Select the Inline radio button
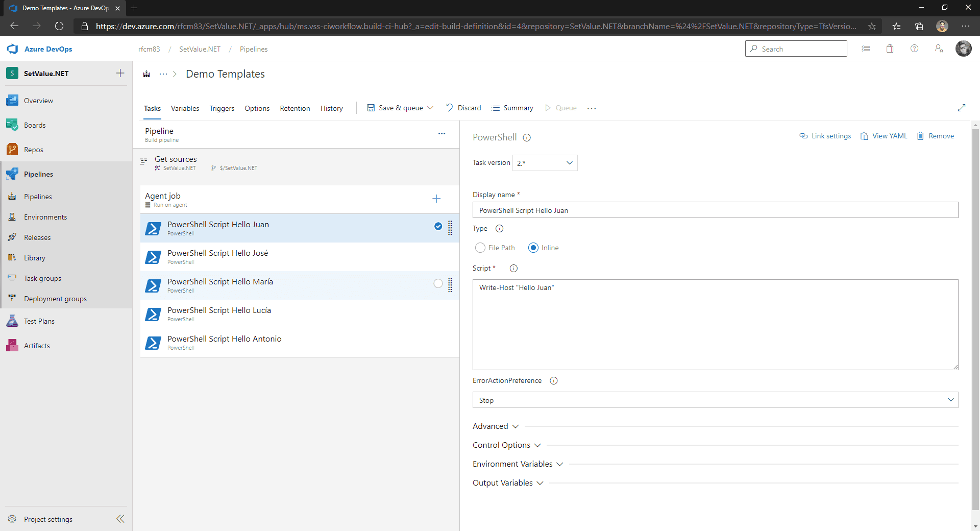Screen dimensions: 980x531 click(x=533, y=248)
